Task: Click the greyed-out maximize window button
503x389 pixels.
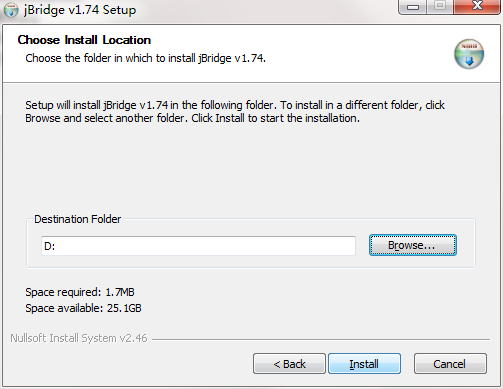Action: pos(440,6)
